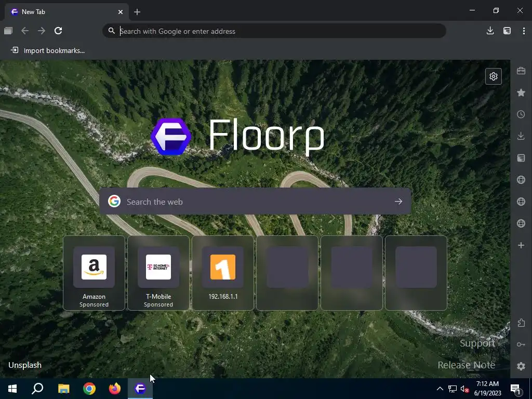The height and width of the screenshot is (399, 532).
Task: Open the Amazon sponsored shortcut
Action: pos(94,273)
